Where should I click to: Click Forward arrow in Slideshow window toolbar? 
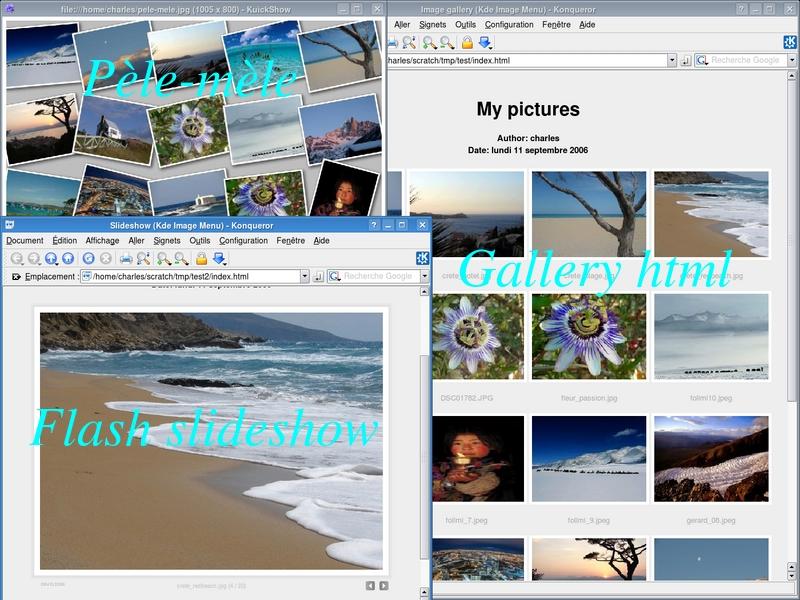[34, 259]
